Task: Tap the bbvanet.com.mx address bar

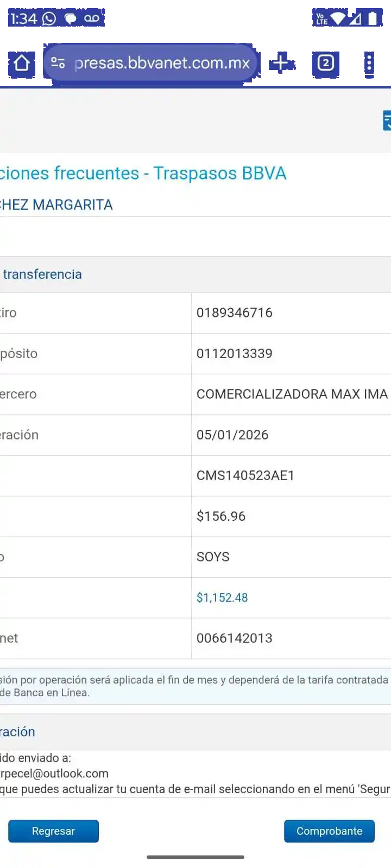Action: (x=162, y=63)
